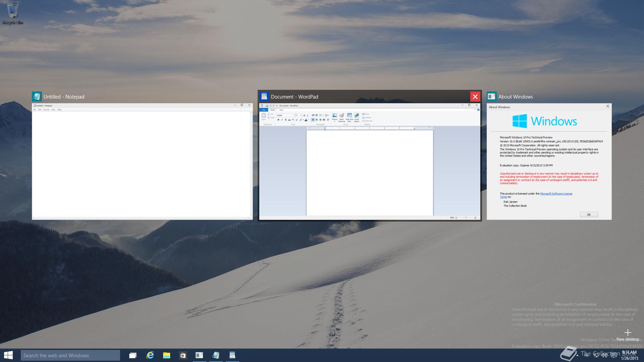The image size is (644, 362).
Task: Click the zoom in plus in WordPad status bar
Action: 475,218
